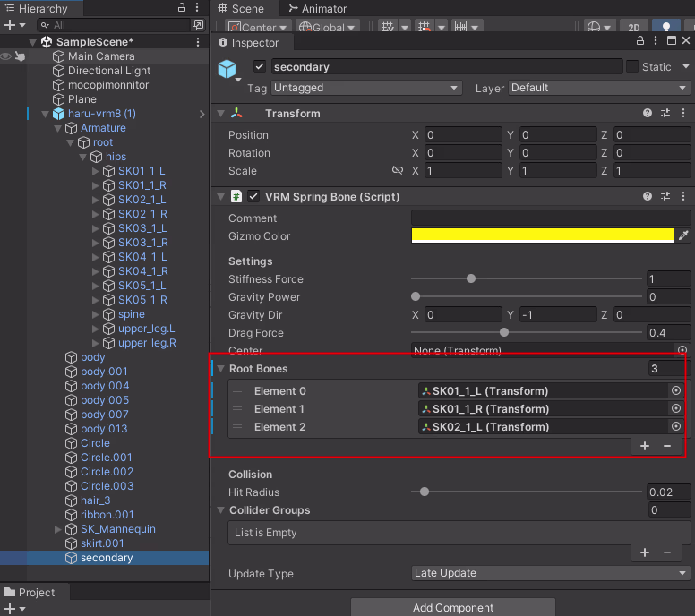Image resolution: width=695 pixels, height=616 pixels.
Task: Click object picker for Element 0 SK01_1_L
Action: pos(676,390)
